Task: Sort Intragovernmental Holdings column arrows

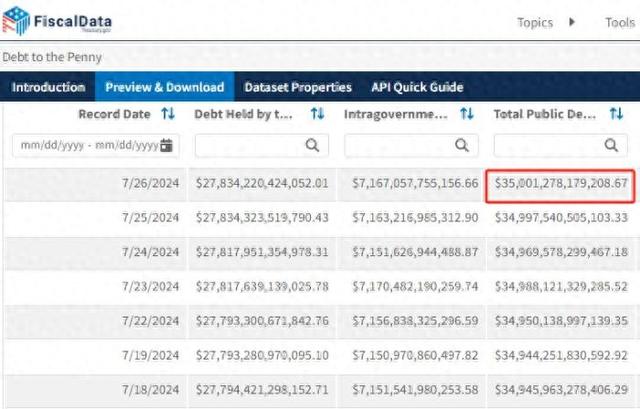Action: [467, 113]
